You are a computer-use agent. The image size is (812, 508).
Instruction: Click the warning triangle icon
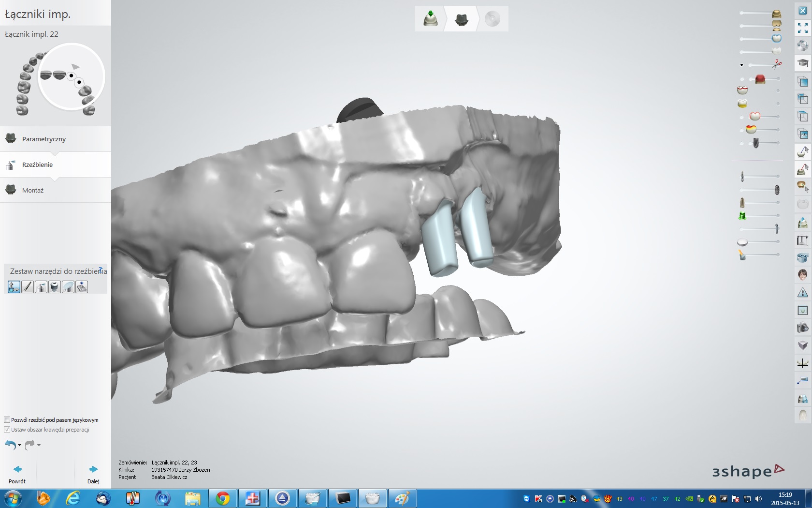point(802,293)
